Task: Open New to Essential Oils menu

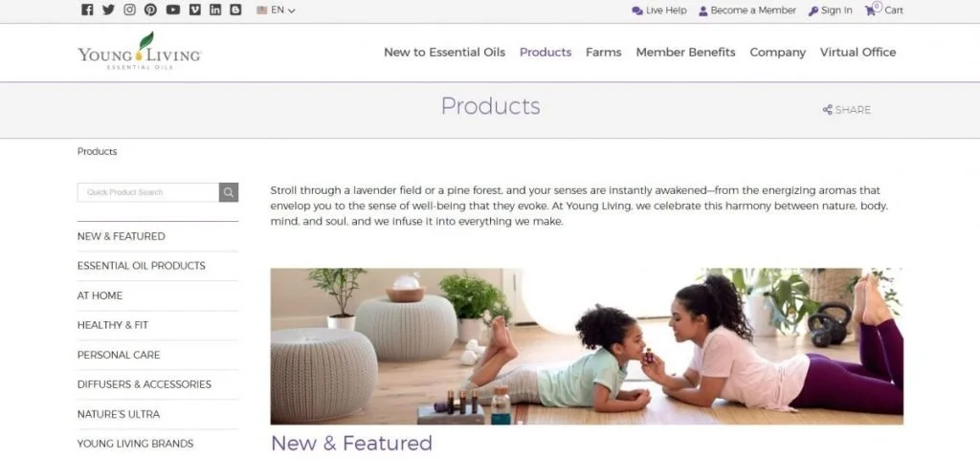Action: pyautogui.click(x=444, y=53)
